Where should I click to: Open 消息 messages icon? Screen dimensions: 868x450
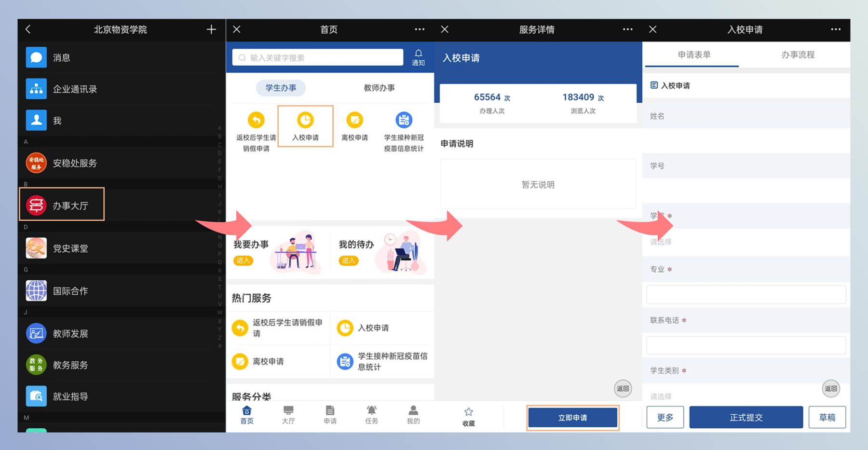(36, 57)
